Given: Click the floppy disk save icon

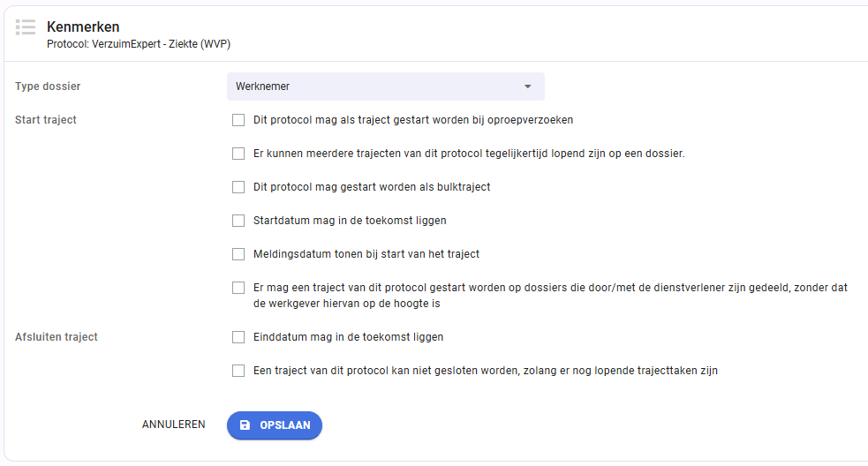Looking at the screenshot, I should point(245,425).
